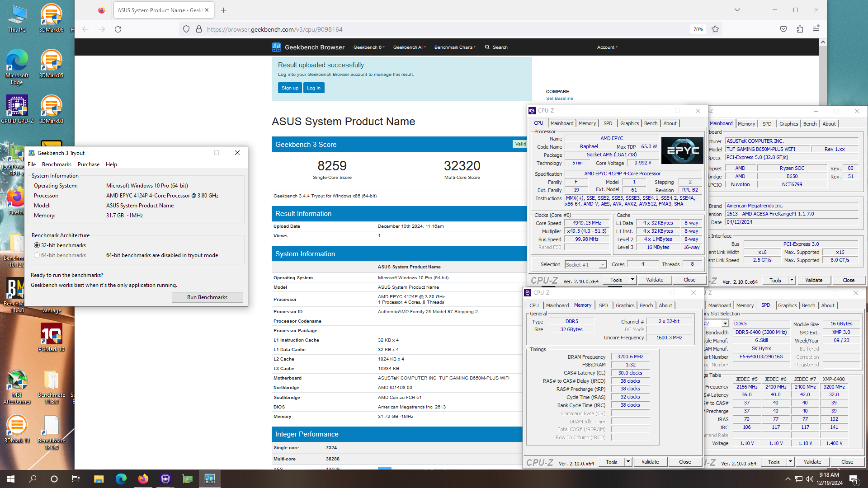Open This PC desktop icon
The width and height of the screenshot is (868, 488).
pos(17,18)
